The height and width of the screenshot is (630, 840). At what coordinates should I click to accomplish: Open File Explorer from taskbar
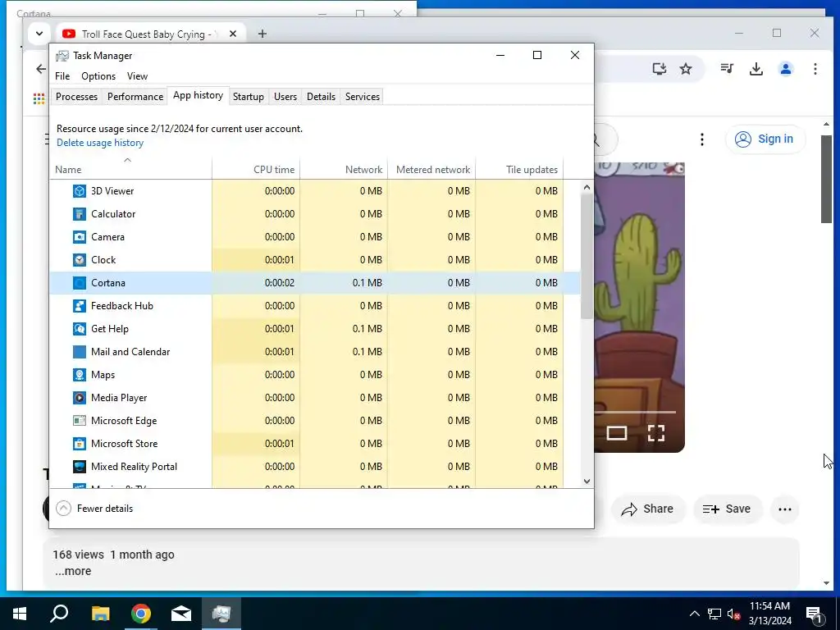(x=100, y=614)
